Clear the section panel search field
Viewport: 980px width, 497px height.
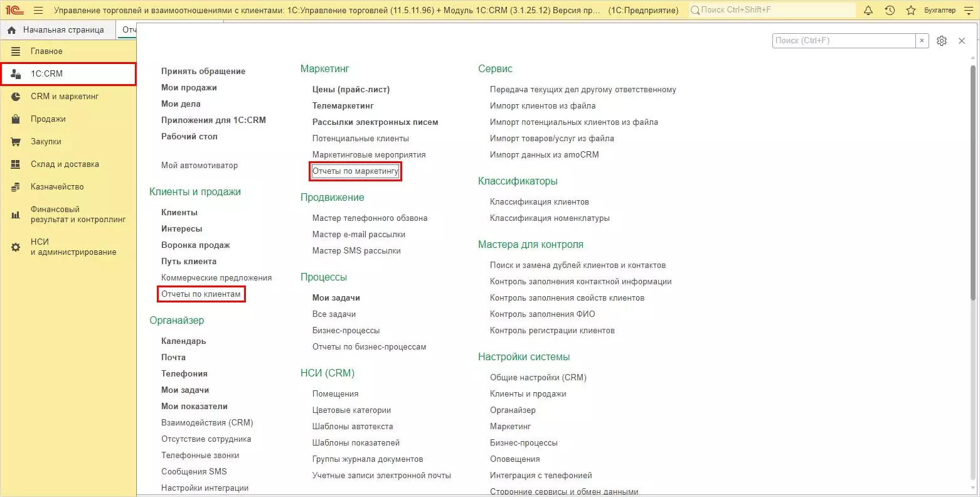pyautogui.click(x=922, y=41)
